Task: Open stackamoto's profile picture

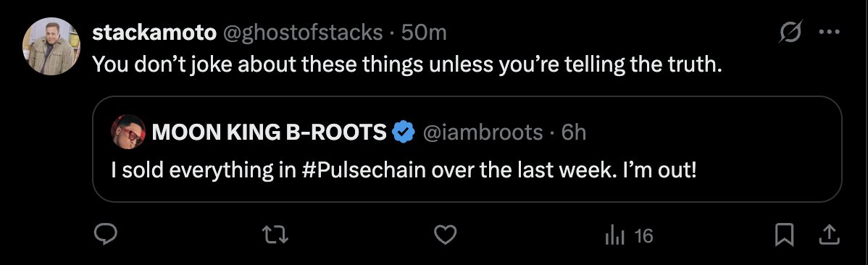Action: tap(51, 46)
